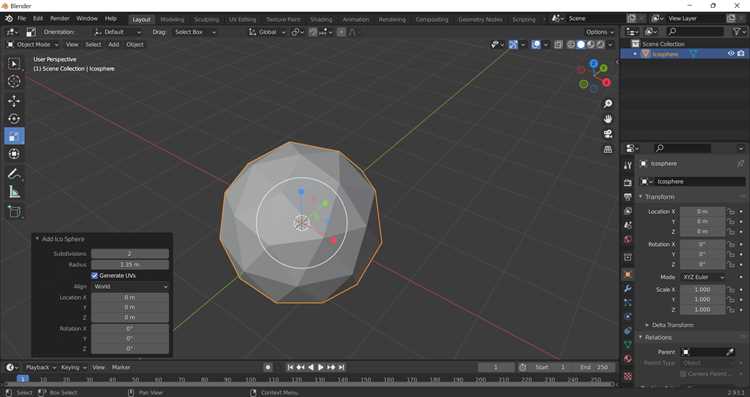Activate the Transform tool
The image size is (750, 397).
coord(14,154)
